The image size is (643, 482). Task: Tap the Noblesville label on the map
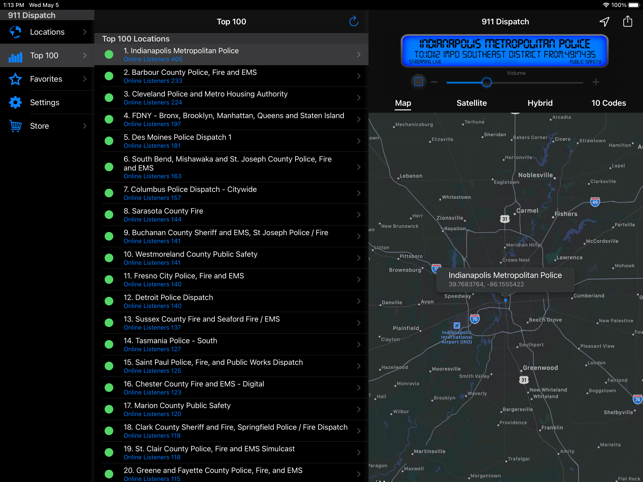(x=535, y=175)
